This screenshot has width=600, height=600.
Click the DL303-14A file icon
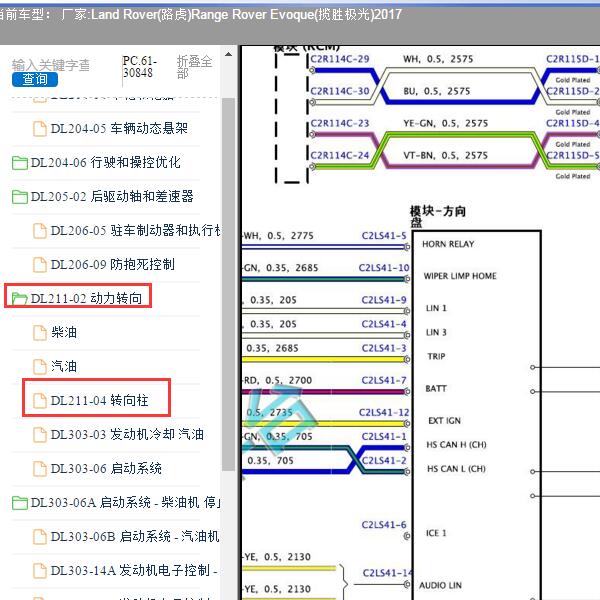click(40, 571)
